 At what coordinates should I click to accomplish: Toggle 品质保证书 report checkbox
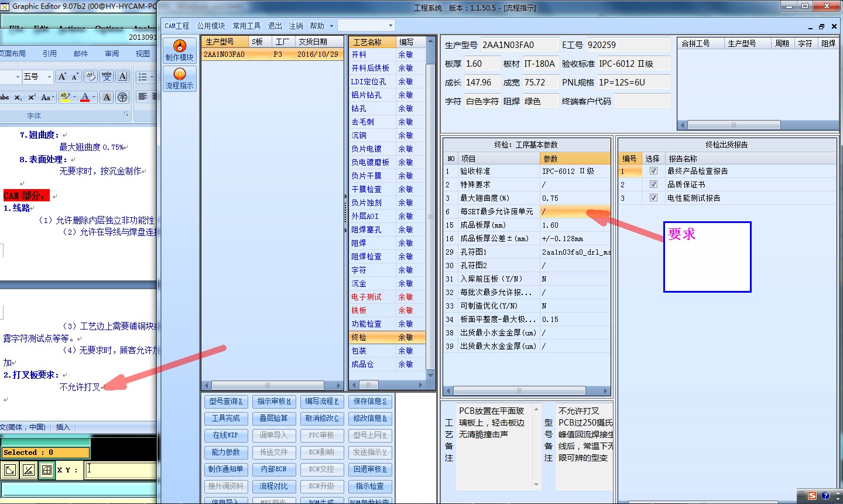pos(653,184)
